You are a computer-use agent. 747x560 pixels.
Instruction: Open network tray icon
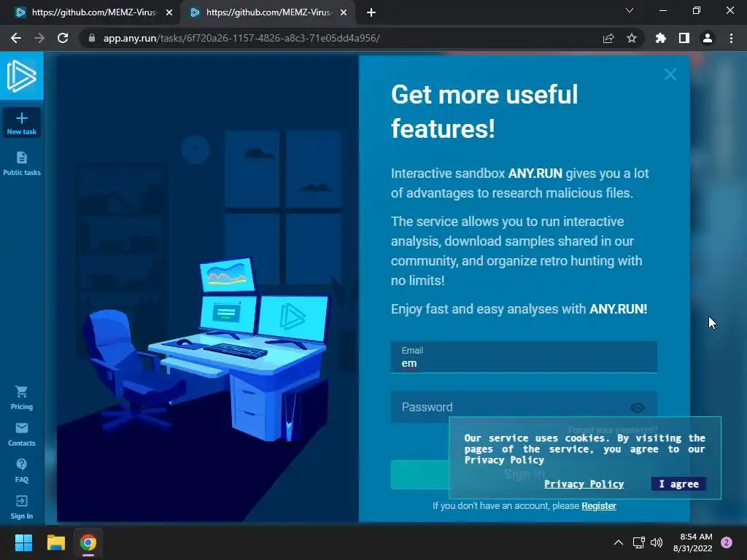(638, 542)
